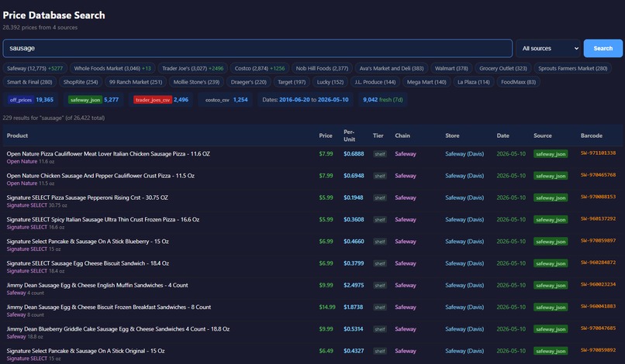Pick the FoodMaxx (83) chip

pyautogui.click(x=518, y=82)
